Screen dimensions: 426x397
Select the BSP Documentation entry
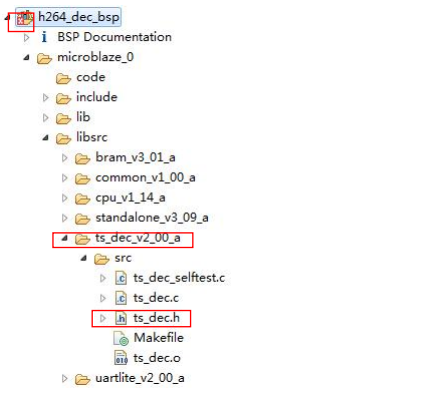tap(114, 37)
